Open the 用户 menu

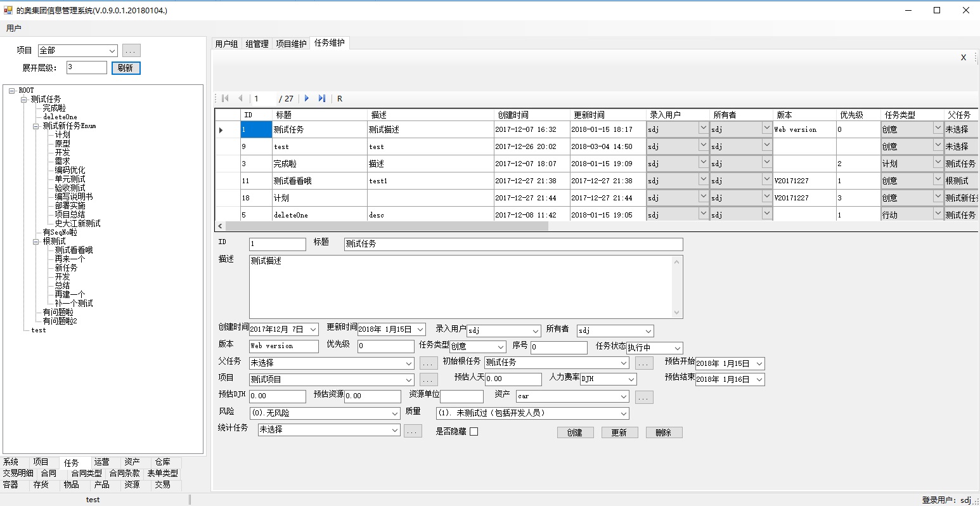(13, 29)
